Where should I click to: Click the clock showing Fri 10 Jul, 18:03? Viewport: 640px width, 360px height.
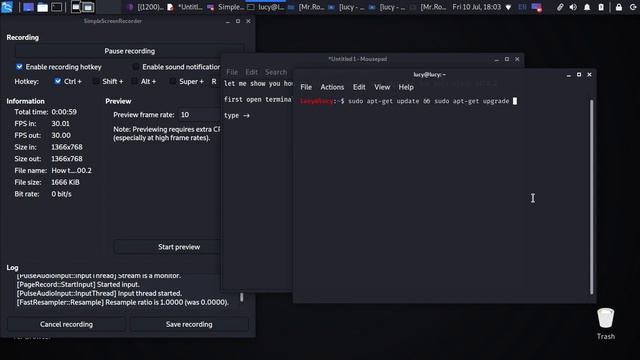click(476, 7)
